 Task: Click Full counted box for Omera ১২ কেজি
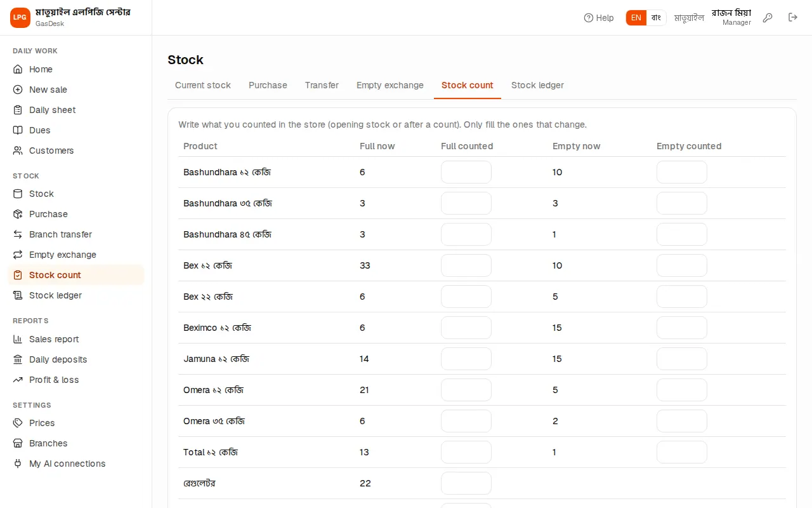point(466,390)
